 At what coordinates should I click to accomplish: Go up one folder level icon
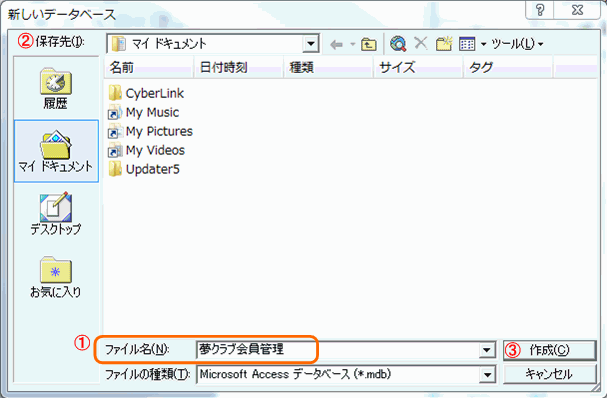click(x=369, y=44)
